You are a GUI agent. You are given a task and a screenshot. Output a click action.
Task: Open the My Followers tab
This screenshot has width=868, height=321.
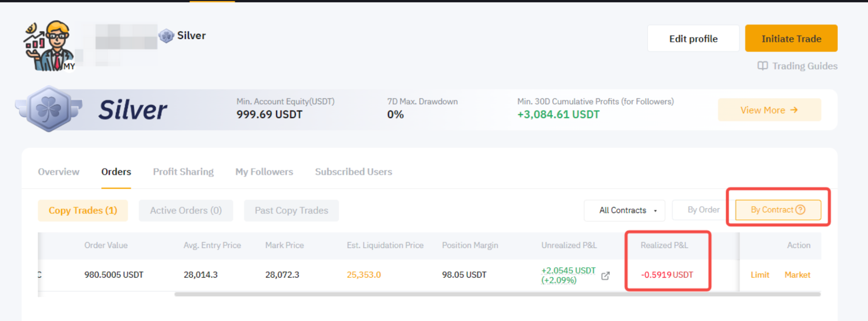coord(264,172)
